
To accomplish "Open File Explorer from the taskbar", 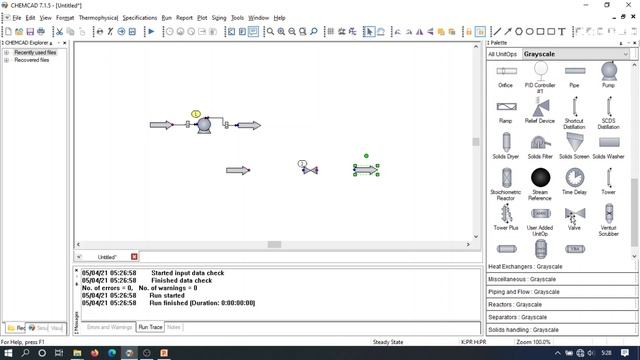I will pos(77,353).
